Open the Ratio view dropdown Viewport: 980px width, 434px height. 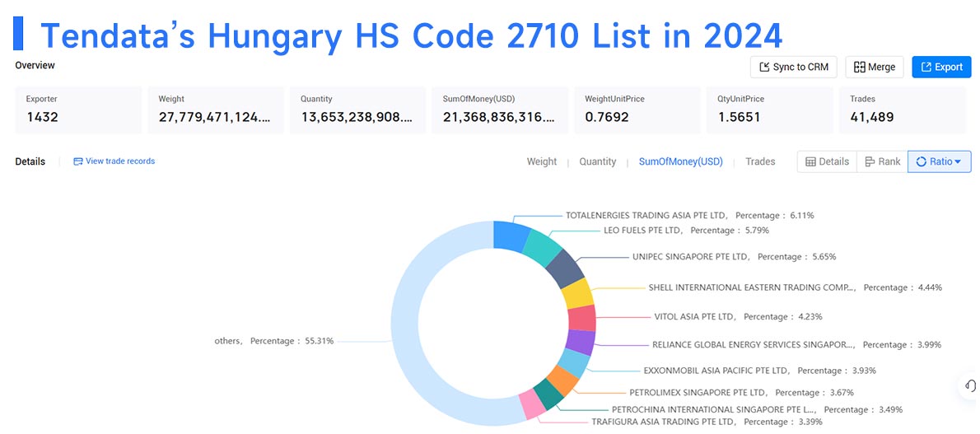tap(940, 161)
